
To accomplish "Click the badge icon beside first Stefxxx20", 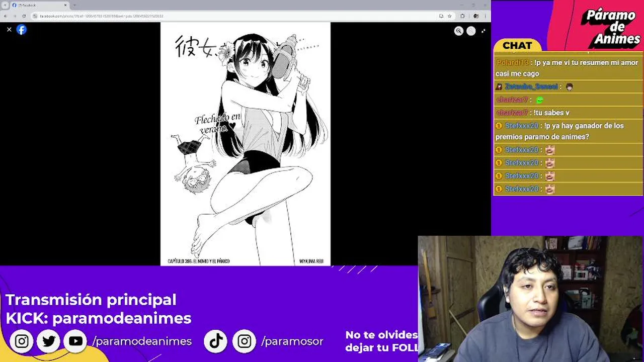I will [x=499, y=126].
